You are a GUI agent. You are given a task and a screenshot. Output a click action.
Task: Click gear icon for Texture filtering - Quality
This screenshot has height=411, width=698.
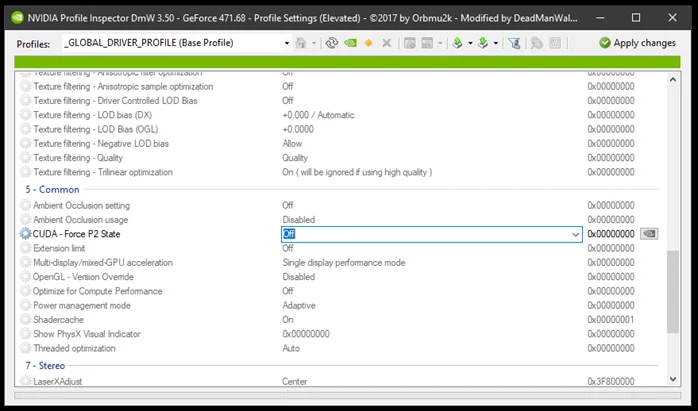[25, 158]
